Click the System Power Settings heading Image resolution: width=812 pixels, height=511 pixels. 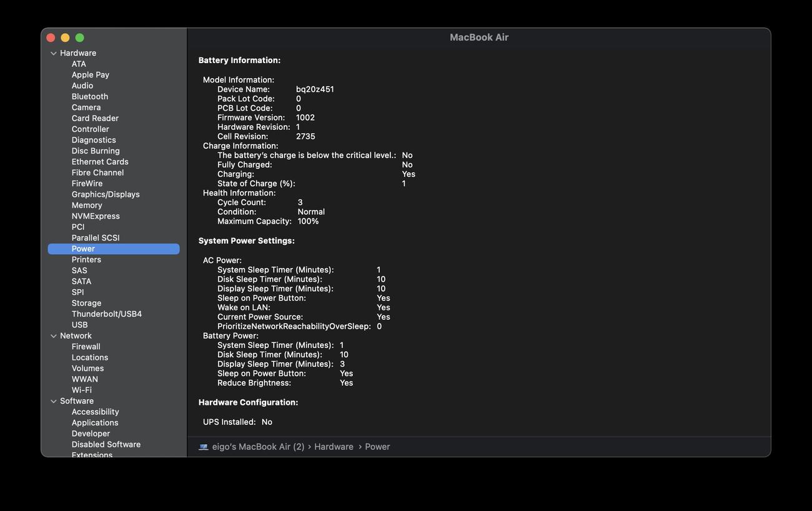(x=246, y=241)
